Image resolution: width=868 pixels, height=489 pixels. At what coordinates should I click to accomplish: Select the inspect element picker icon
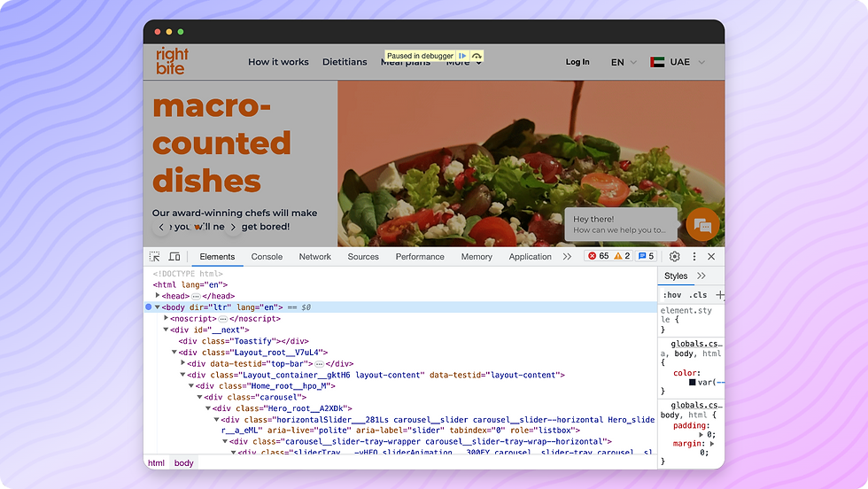point(154,256)
